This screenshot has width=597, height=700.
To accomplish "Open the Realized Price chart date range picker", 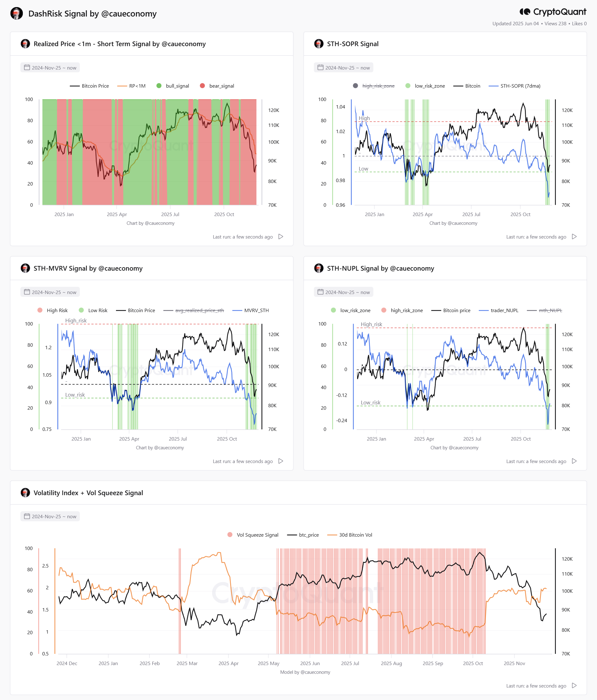I will pos(50,68).
